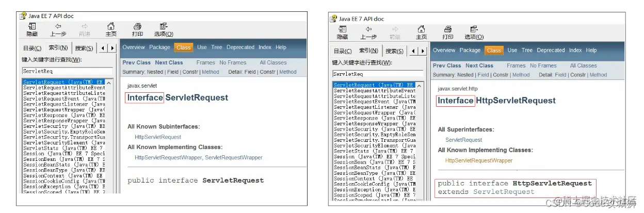644x213 pixels.
Task: Click tab scroll-right arrow in HttpServletRequest doc window
Action: click(x=423, y=51)
